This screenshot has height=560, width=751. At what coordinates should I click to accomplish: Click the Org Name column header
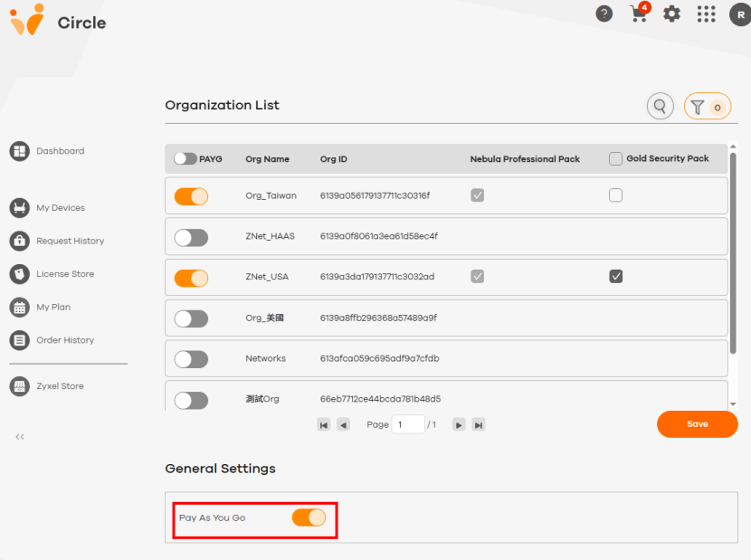coord(267,159)
